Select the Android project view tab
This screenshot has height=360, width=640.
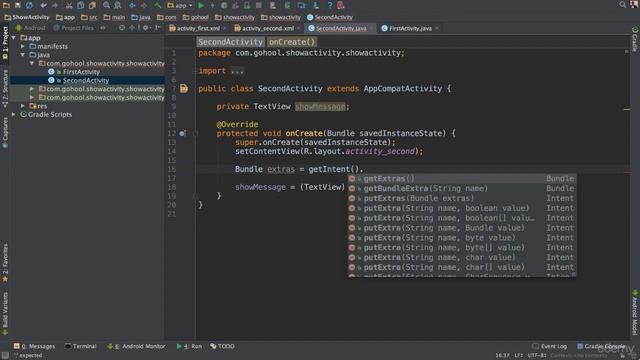click(30, 28)
